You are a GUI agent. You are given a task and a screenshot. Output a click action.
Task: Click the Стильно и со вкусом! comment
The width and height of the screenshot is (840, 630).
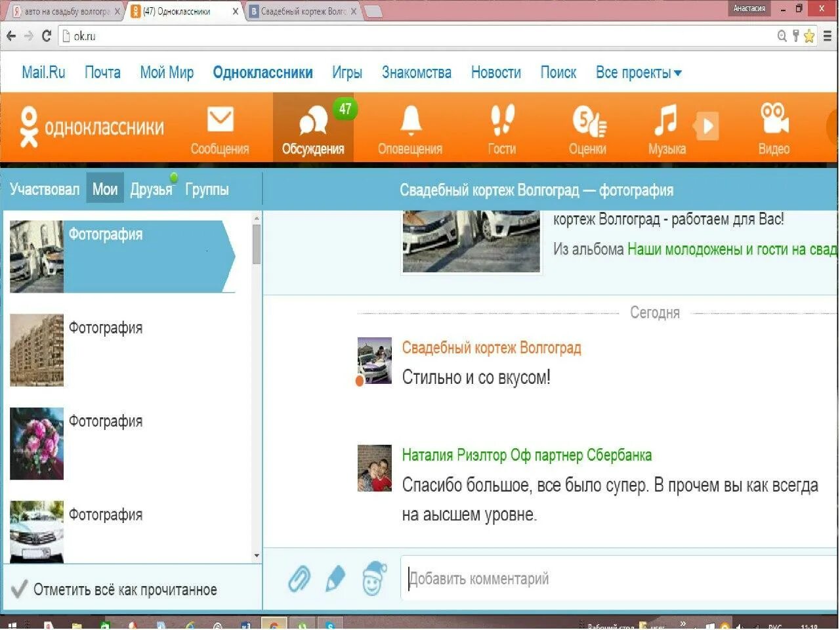click(476, 377)
